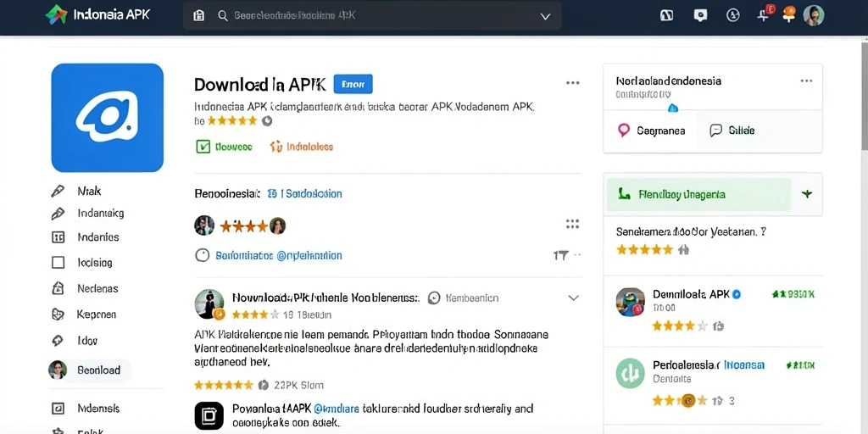Open the blue @mention in second post
868x434 pixels.
pyautogui.click(x=337, y=409)
